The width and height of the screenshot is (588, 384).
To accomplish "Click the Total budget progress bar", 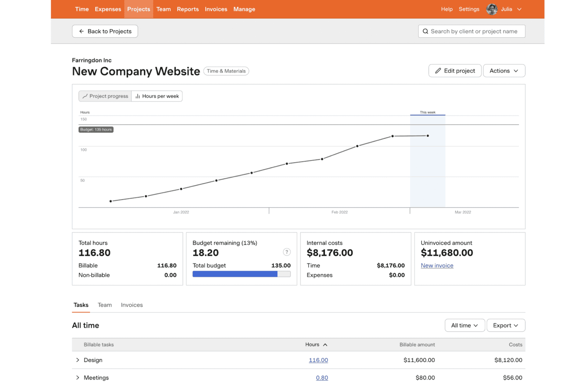I will point(241,274).
